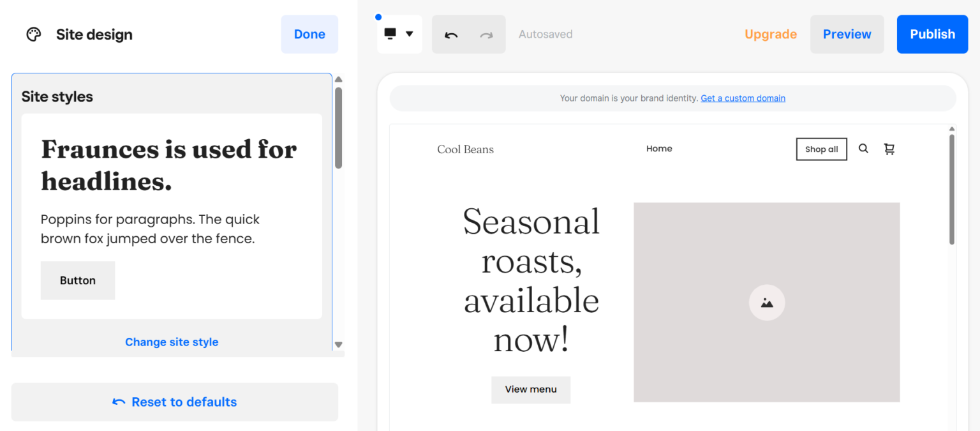Image resolution: width=980 pixels, height=431 pixels.
Task: Open the Get a custom domain link
Action: (743, 98)
